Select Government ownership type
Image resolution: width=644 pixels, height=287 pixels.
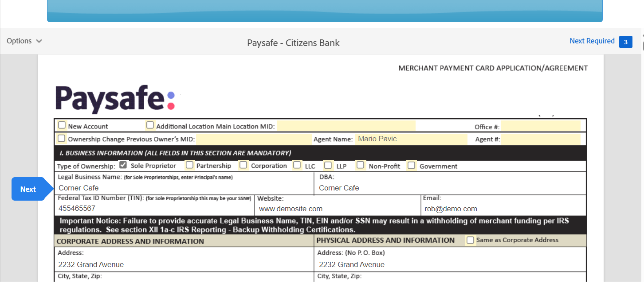tap(412, 165)
